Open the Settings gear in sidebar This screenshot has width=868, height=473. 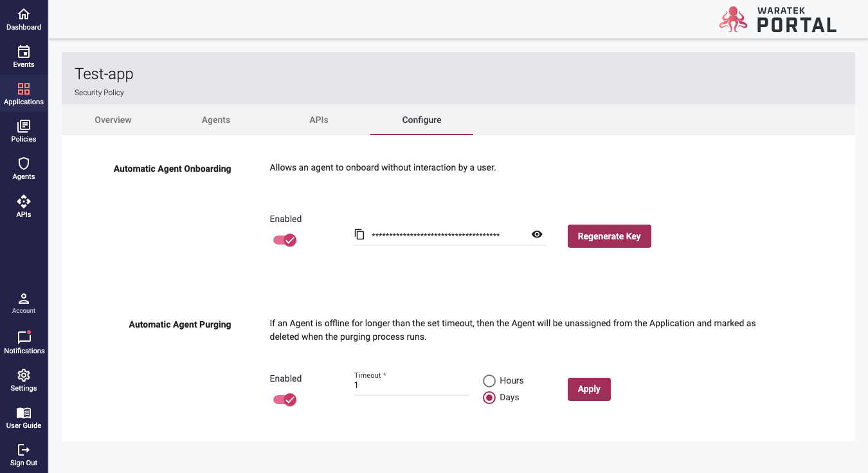pos(24,380)
